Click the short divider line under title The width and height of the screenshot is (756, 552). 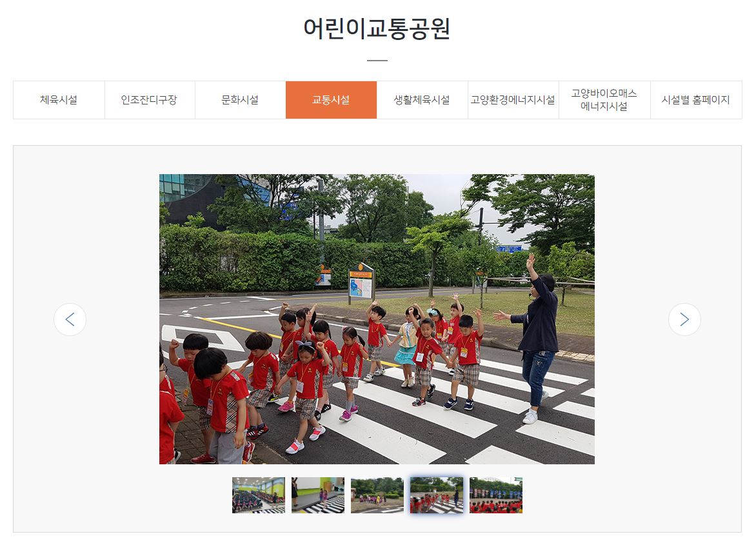click(377, 60)
